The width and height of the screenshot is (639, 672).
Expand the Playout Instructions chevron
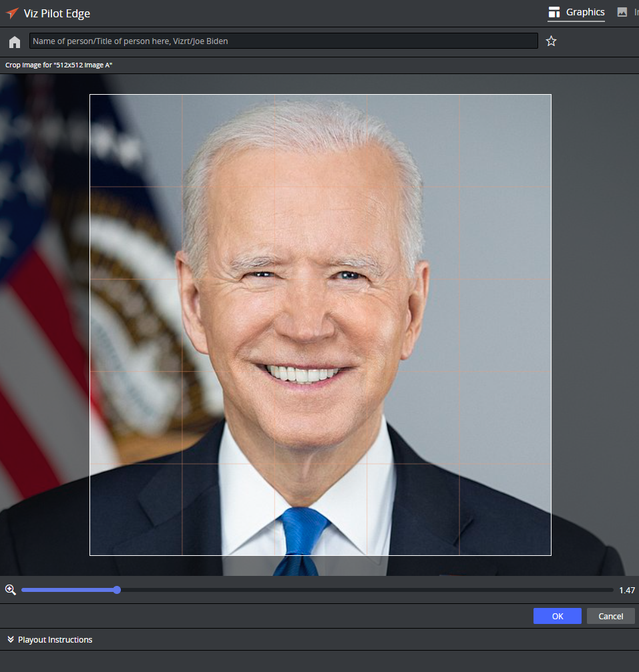[x=11, y=640]
